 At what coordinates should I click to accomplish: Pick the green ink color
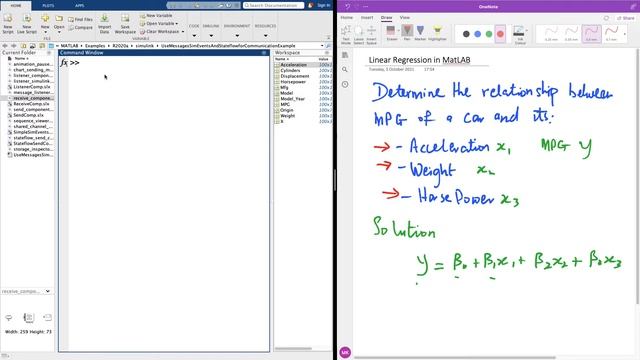click(x=489, y=34)
